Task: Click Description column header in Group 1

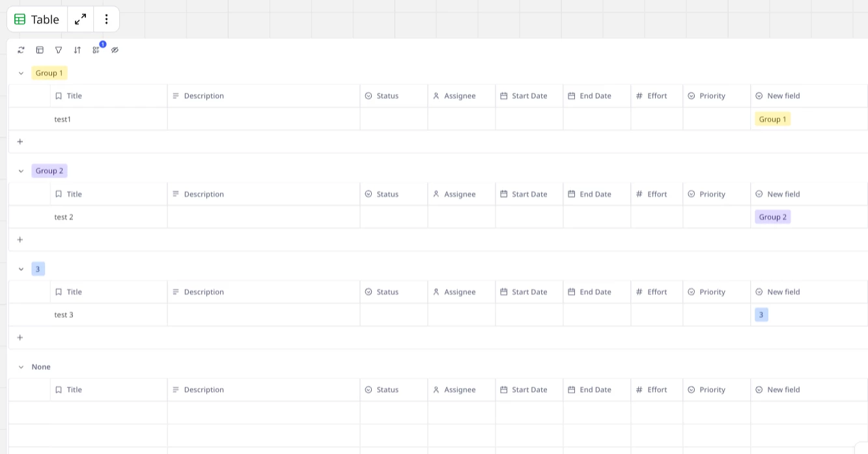Action: click(264, 96)
